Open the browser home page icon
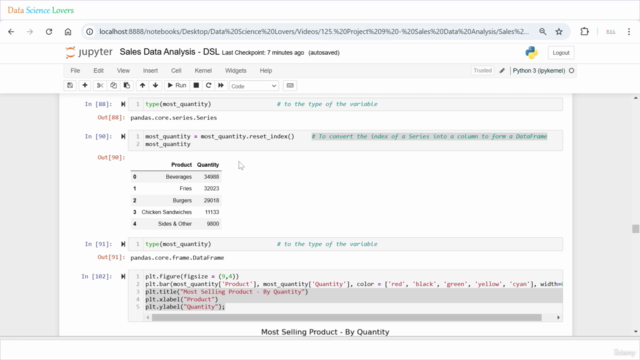 pyautogui.click(x=68, y=32)
